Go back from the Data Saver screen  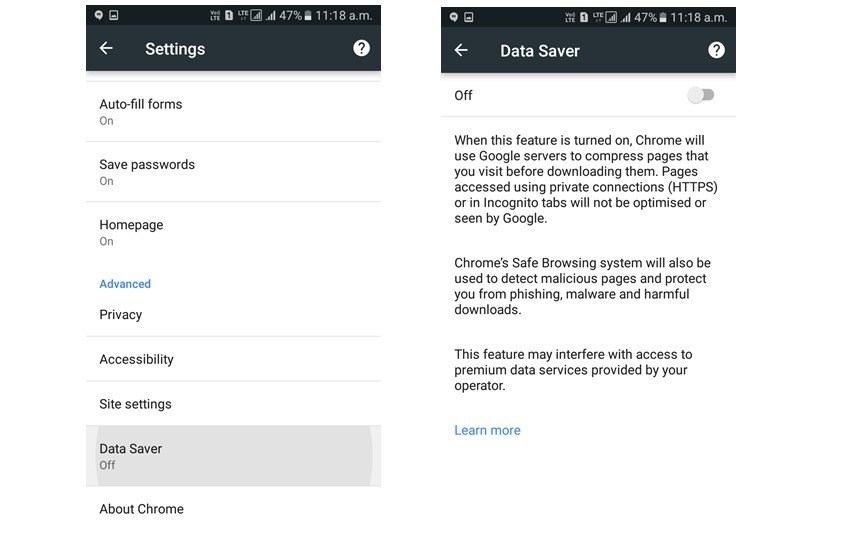461,50
